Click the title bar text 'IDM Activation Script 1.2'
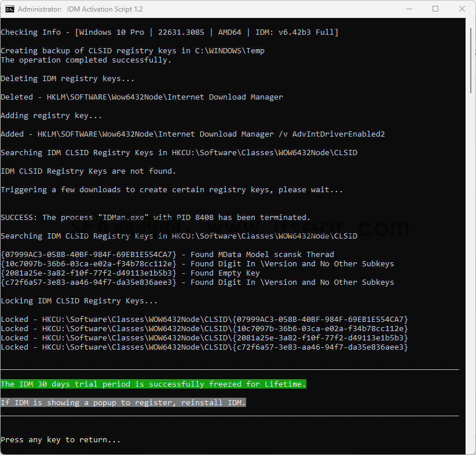The image size is (476, 455). pyautogui.click(x=105, y=9)
